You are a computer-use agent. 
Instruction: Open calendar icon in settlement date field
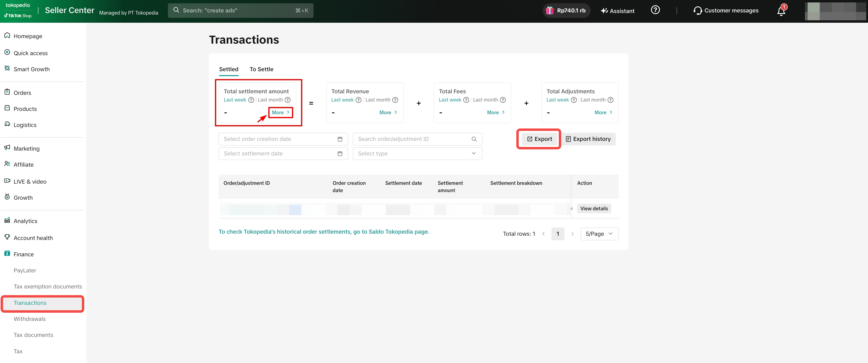(340, 154)
